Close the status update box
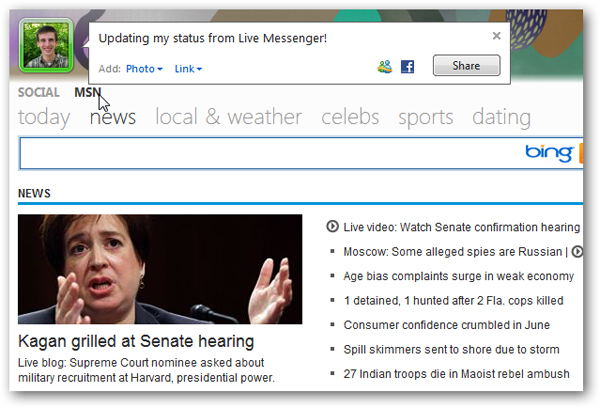The width and height of the screenshot is (600, 408). 496,36
